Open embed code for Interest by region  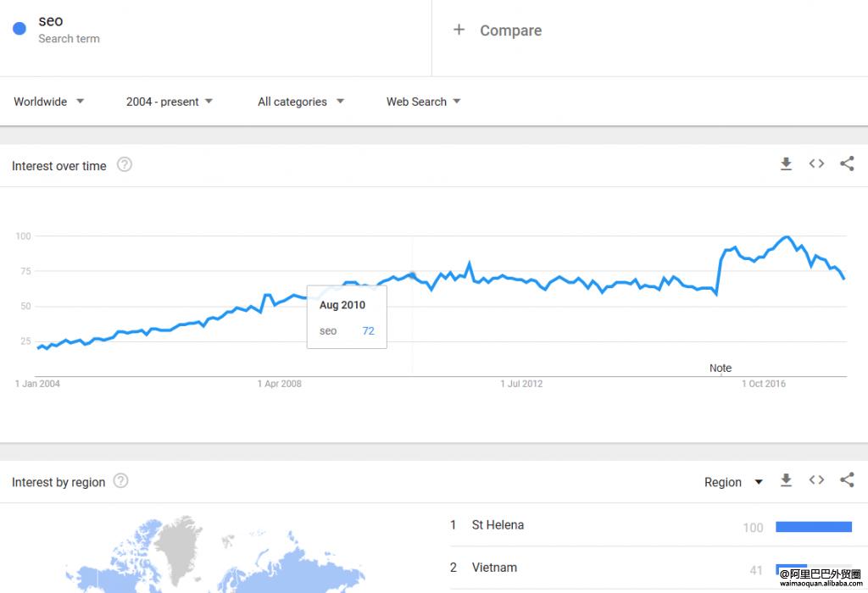tap(816, 481)
